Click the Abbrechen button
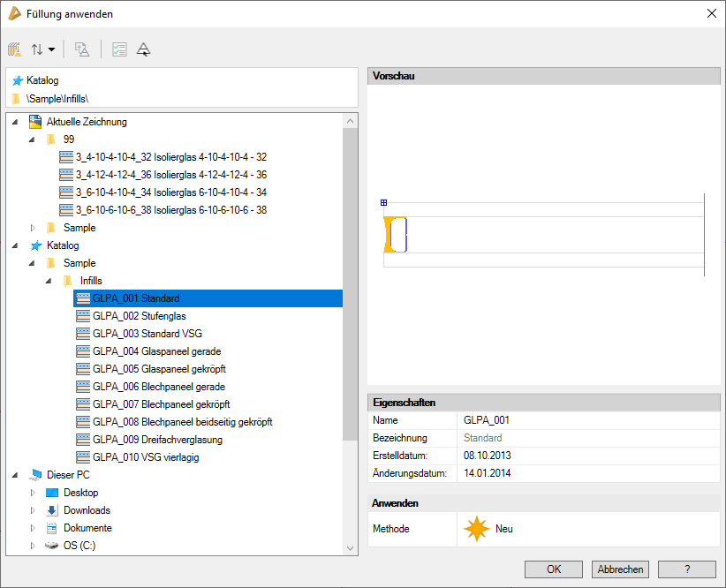The height and width of the screenshot is (588, 726). coord(620,569)
